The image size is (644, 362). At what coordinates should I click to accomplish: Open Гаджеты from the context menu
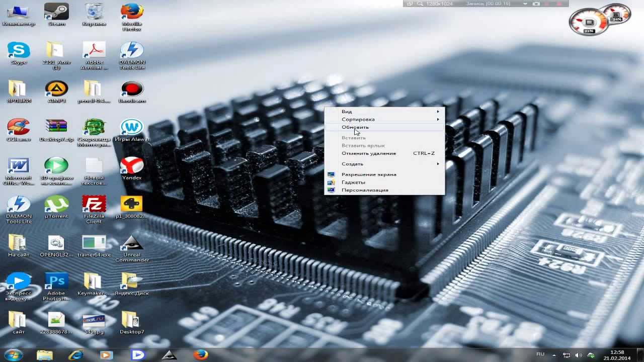click(384, 183)
